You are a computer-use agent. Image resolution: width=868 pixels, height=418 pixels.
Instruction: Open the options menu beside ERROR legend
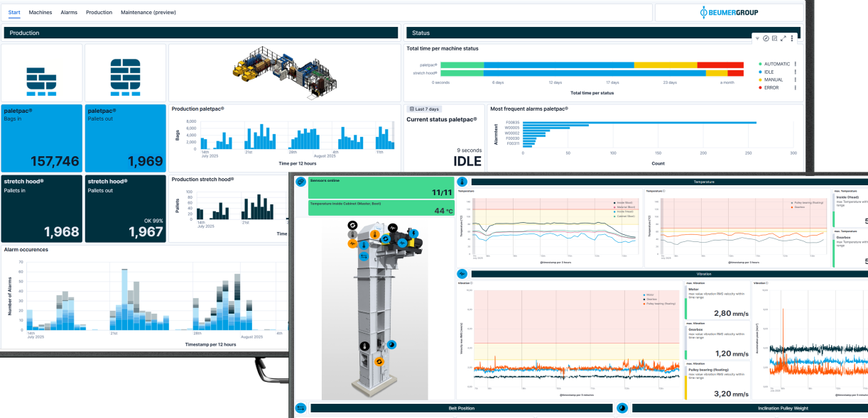(796, 87)
